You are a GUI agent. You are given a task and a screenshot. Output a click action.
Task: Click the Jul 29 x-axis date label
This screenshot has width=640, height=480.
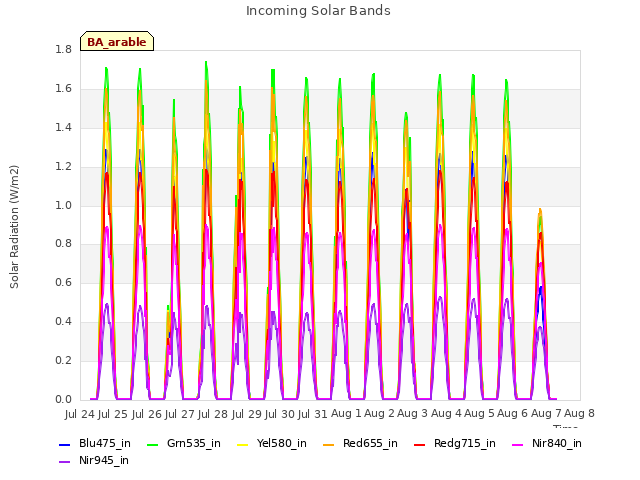[x=246, y=414]
